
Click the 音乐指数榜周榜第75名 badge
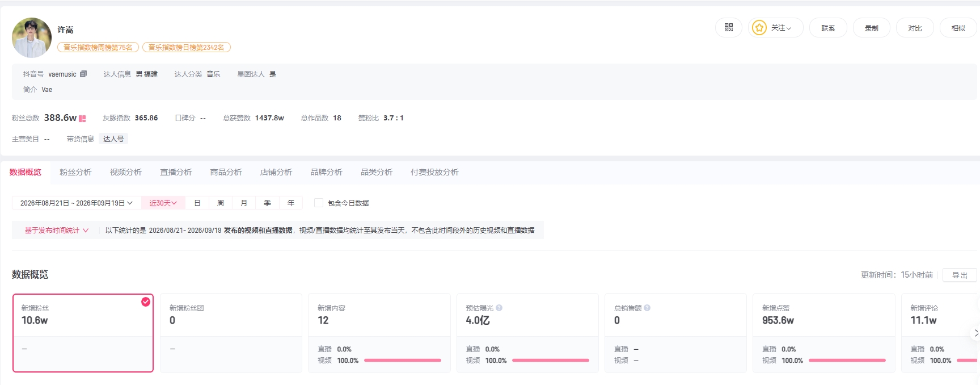coord(98,47)
